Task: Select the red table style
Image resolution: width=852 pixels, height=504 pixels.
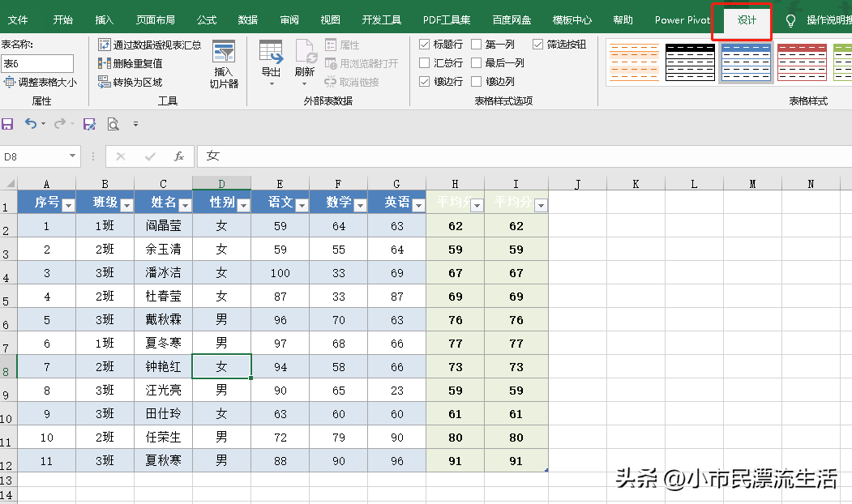Action: (x=802, y=62)
